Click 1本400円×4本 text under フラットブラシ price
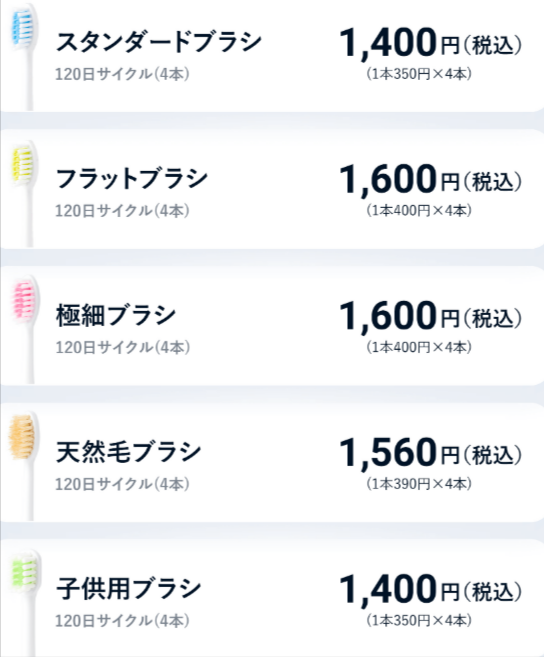This screenshot has height=657, width=544. pos(419,210)
